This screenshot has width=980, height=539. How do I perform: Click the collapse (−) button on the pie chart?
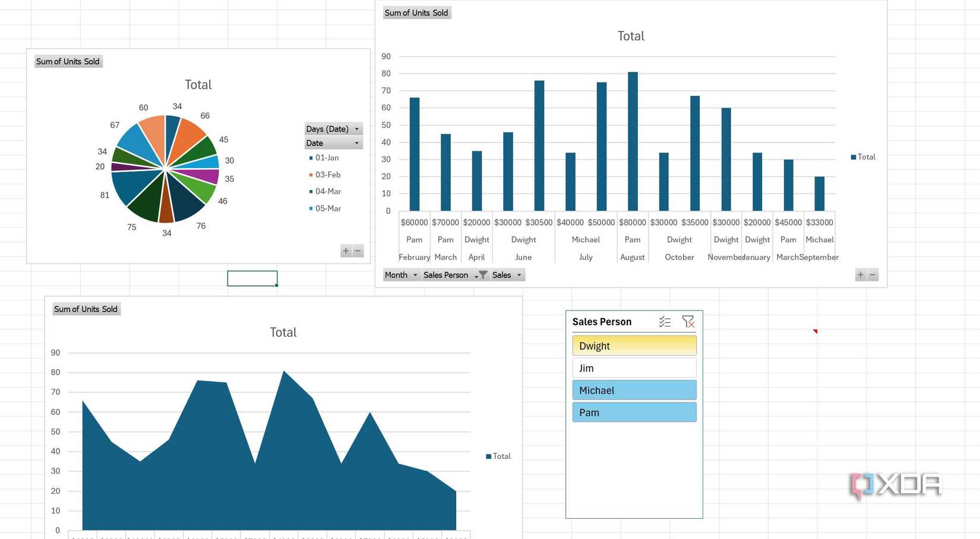pos(358,251)
